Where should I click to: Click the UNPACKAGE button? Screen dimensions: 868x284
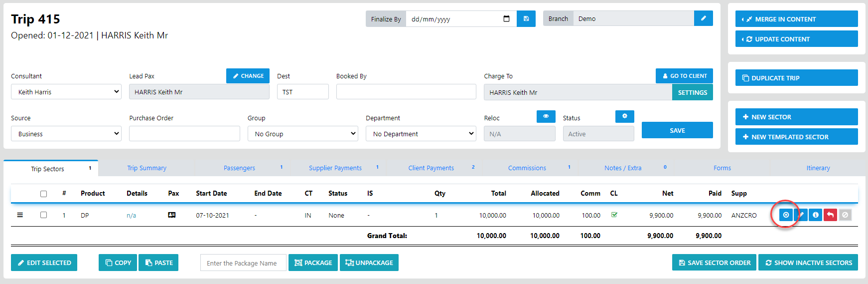click(x=369, y=263)
